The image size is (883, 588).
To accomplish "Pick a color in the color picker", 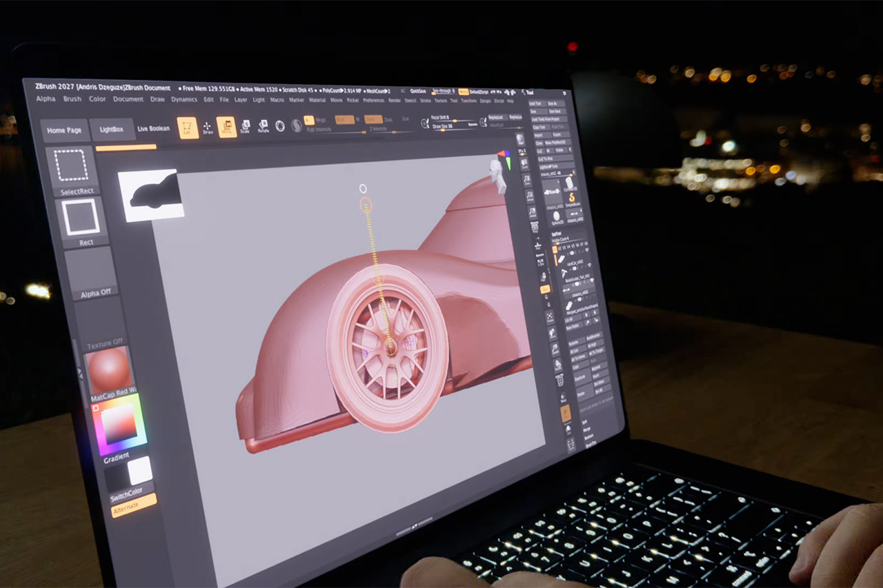I will pos(120,423).
